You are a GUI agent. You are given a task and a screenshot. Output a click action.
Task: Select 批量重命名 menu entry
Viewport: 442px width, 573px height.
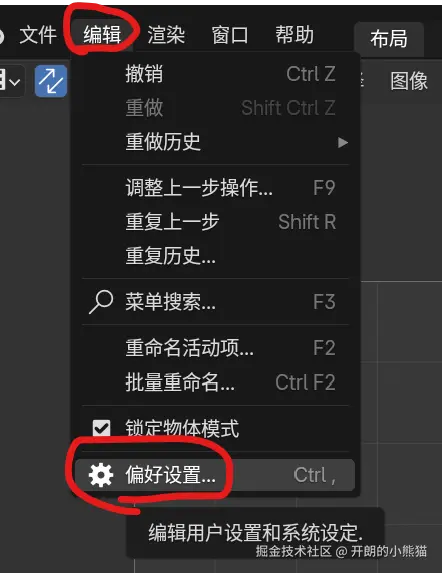pos(215,383)
